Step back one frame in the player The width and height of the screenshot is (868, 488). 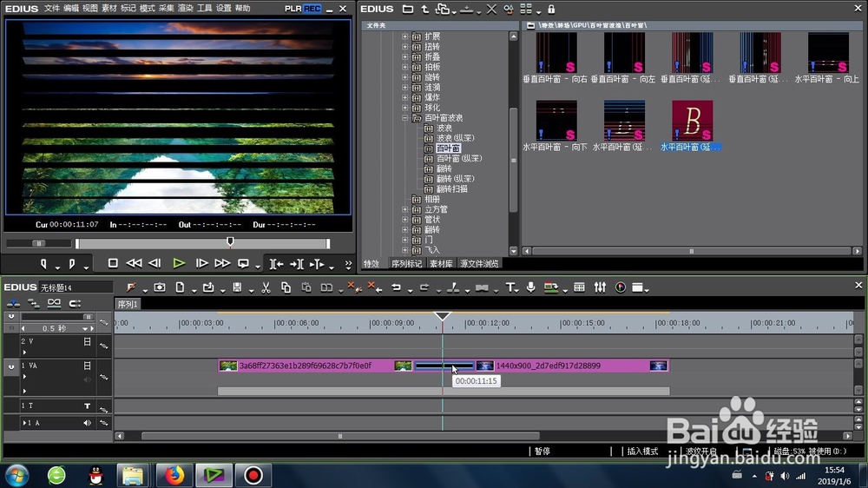155,264
